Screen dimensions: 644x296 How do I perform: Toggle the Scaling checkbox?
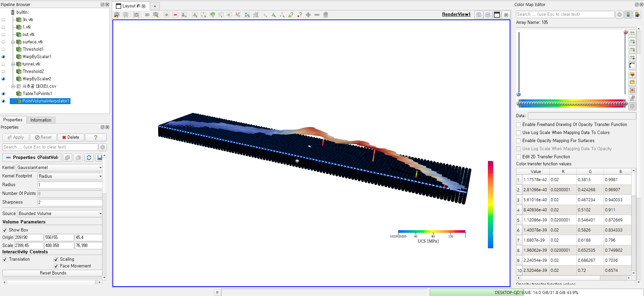click(x=56, y=259)
